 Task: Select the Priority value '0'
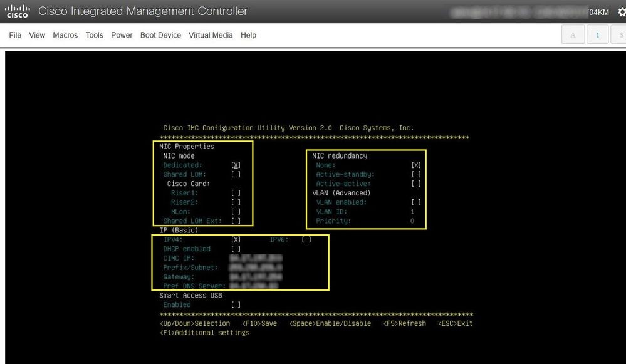(412, 221)
